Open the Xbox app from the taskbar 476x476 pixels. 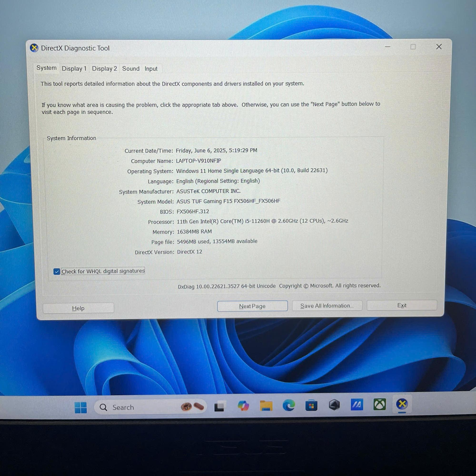(379, 404)
